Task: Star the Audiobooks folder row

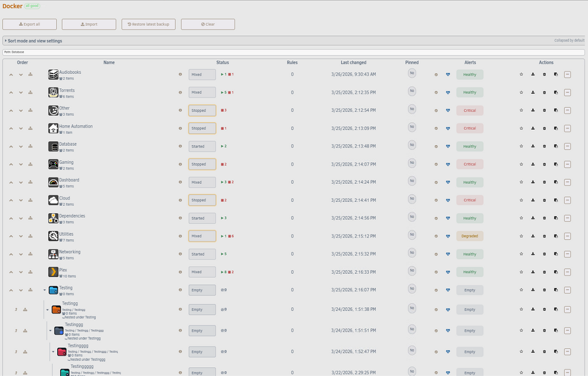Action: (x=521, y=74)
